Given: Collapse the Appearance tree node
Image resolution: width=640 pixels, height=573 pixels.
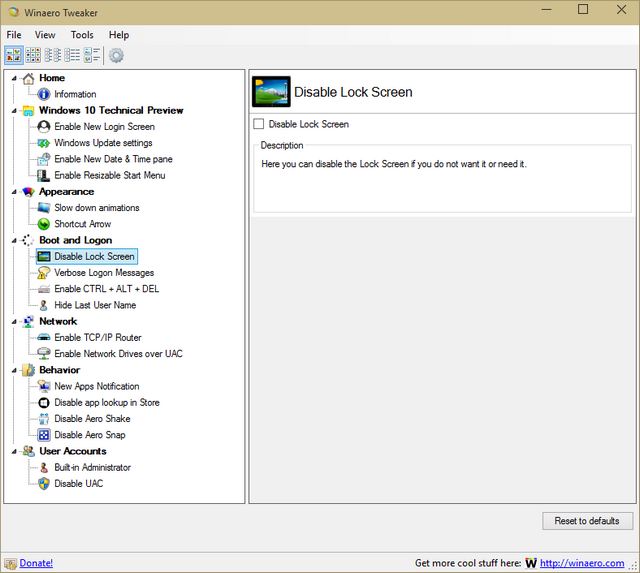Looking at the screenshot, I should tap(14, 192).
